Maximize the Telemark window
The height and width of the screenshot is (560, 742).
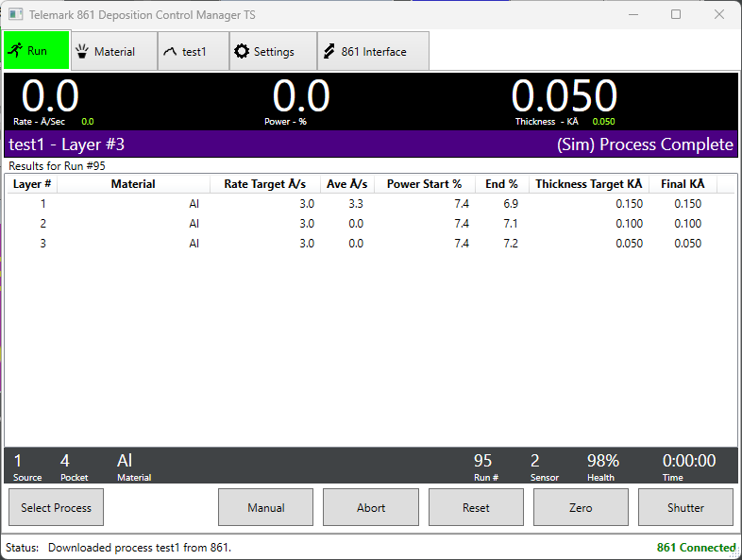(676, 15)
